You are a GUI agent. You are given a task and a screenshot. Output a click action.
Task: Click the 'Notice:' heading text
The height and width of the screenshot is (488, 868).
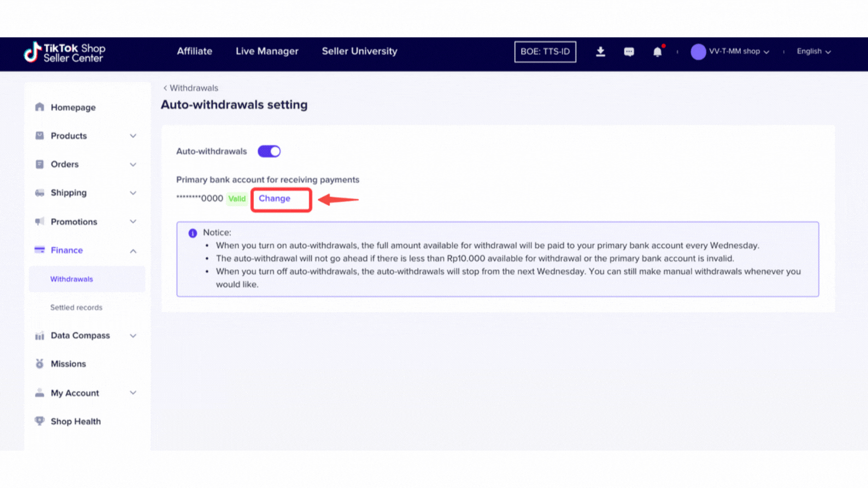tap(217, 233)
